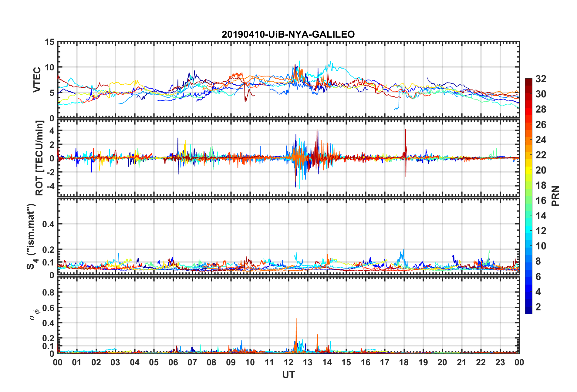Click the x-axis hour label 23
The width and height of the screenshot is (577, 392).
point(500,363)
